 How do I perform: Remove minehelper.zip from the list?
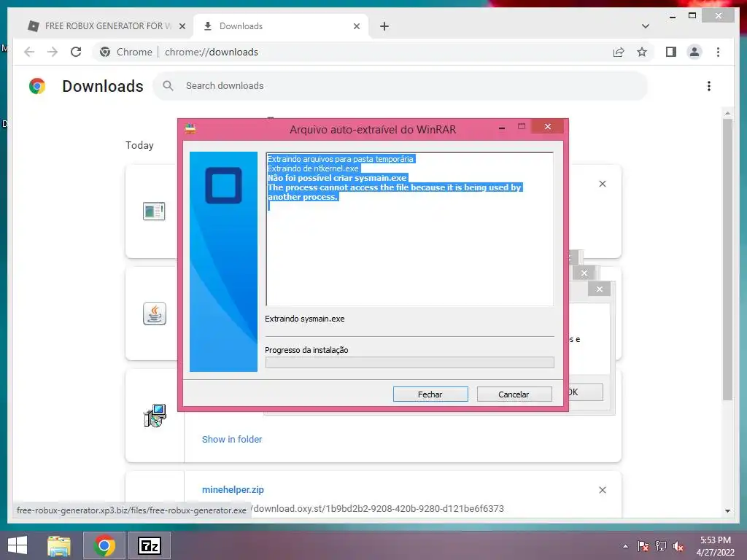click(602, 490)
